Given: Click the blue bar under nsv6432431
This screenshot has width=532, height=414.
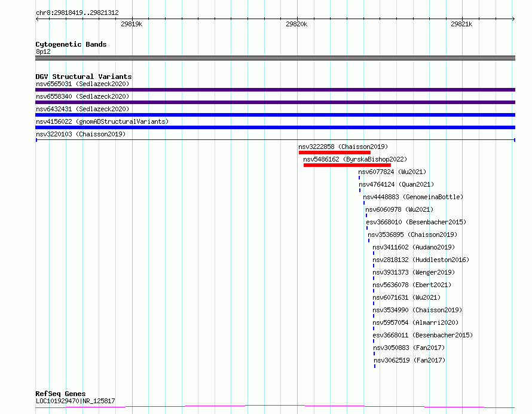Looking at the screenshot, I should (x=275, y=115).
